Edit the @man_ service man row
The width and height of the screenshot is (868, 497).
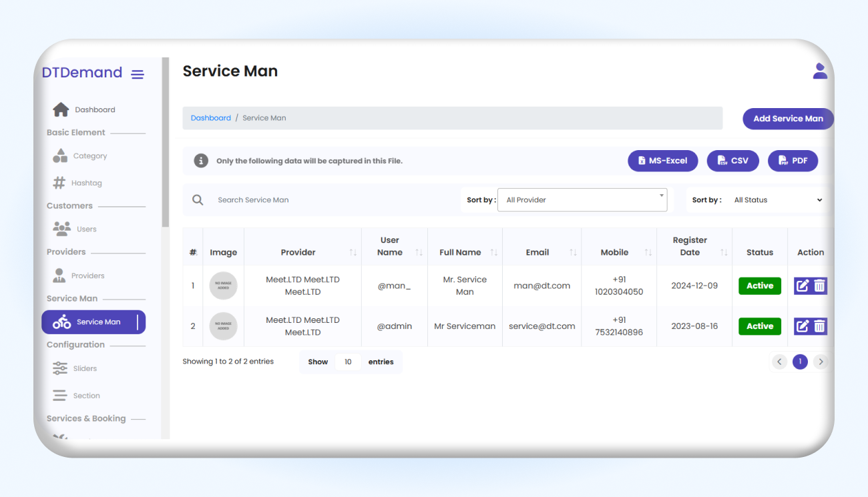click(x=802, y=286)
